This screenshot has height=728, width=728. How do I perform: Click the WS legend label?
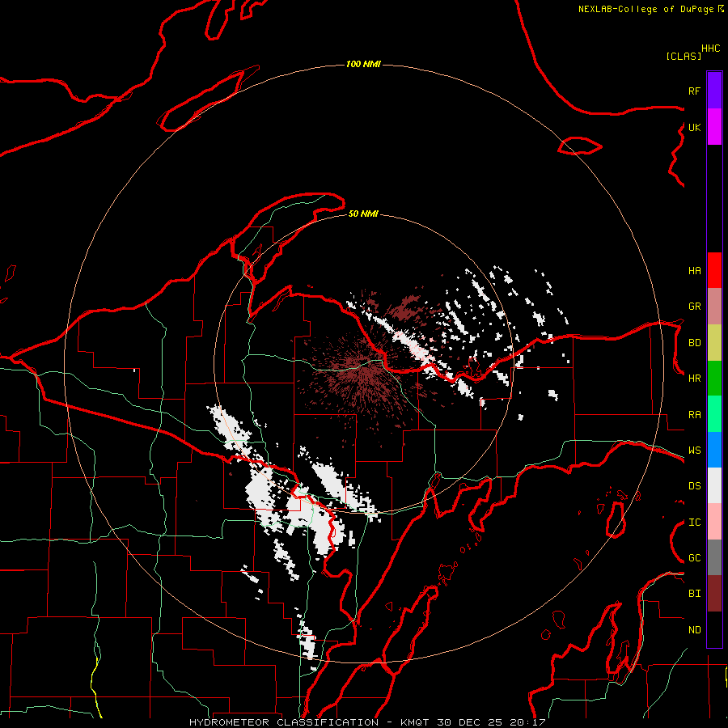694,451
